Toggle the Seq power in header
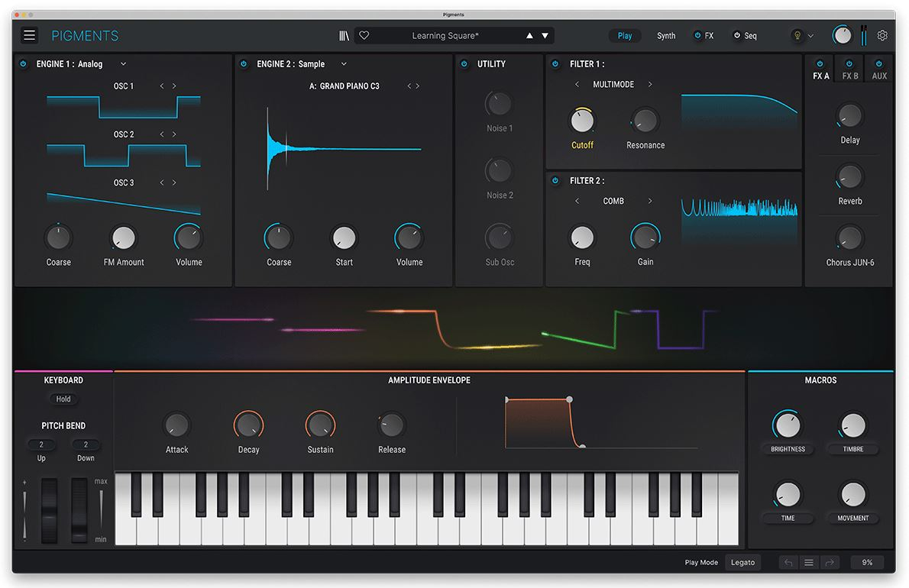Viewport: 909px width, 588px height. (x=737, y=35)
